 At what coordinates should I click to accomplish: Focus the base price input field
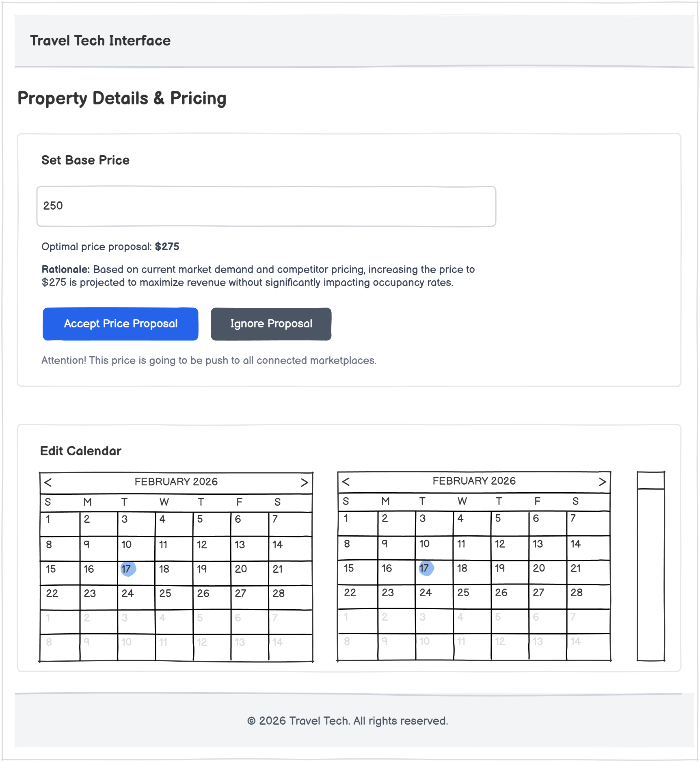point(266,206)
